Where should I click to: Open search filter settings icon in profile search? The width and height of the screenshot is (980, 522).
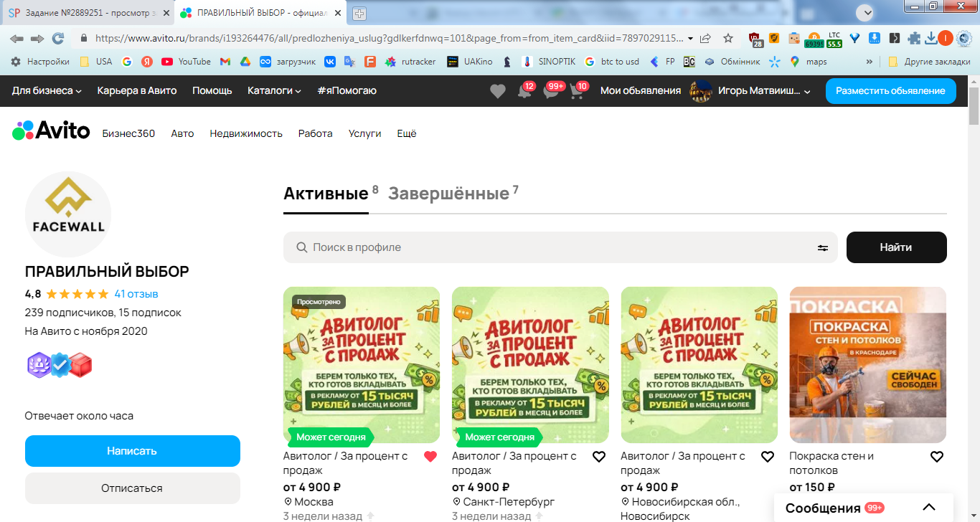(823, 247)
